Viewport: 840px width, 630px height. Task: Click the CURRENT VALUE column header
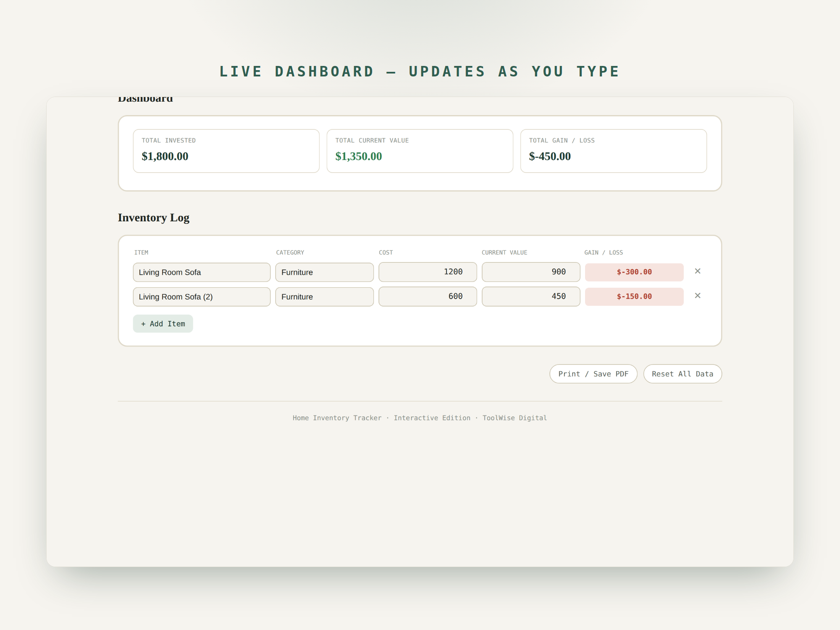pyautogui.click(x=504, y=252)
